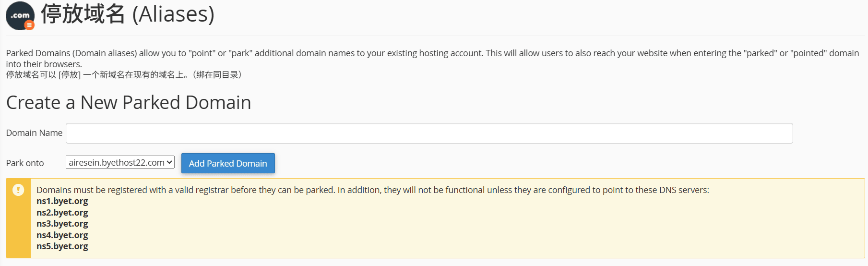Select the ns2.byet.org nameserver text
This screenshot has height=266, width=868.
click(62, 212)
